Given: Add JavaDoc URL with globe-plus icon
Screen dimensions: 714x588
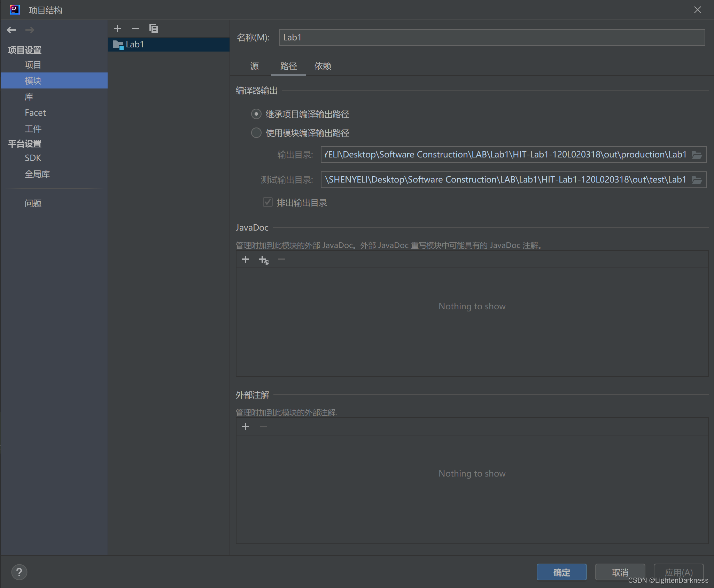Looking at the screenshot, I should [x=264, y=260].
